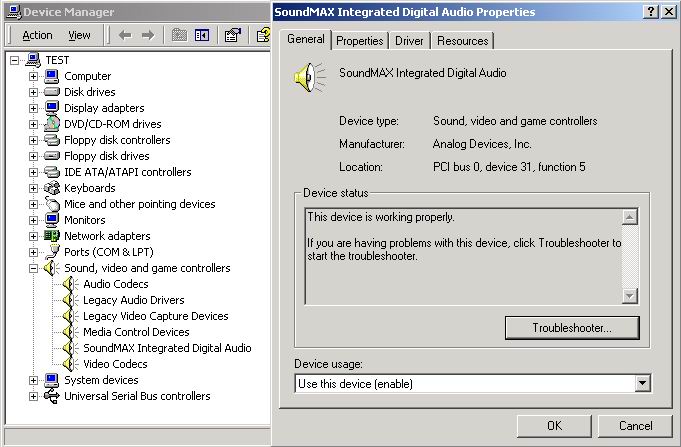Expand the Computer node

coord(33,76)
